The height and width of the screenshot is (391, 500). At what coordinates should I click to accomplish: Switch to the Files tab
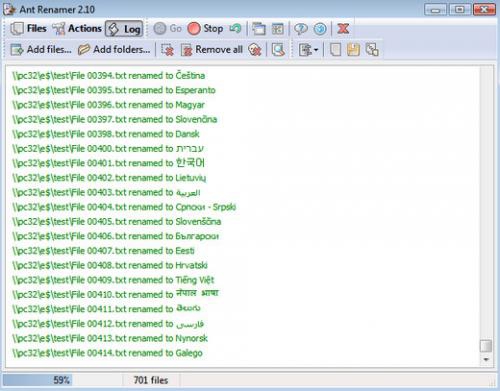(x=28, y=28)
